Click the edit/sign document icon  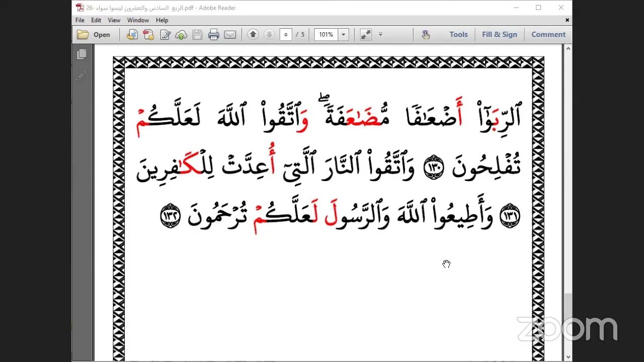(165, 35)
